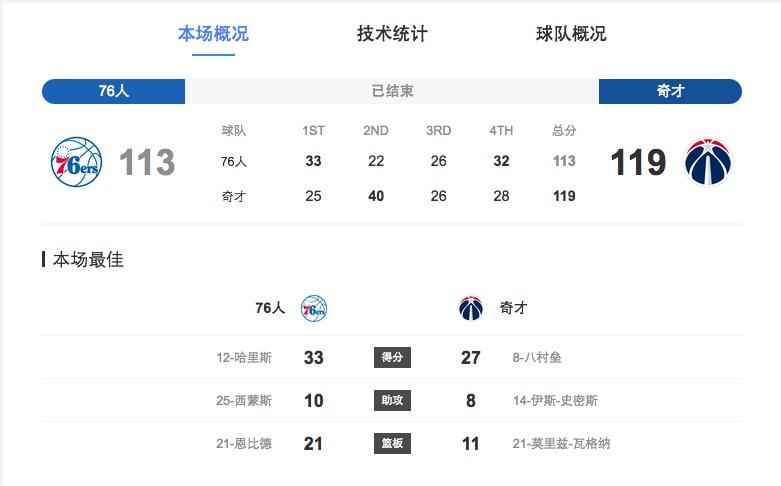Click the 助攻 stat label
This screenshot has width=781, height=486.
[x=392, y=400]
